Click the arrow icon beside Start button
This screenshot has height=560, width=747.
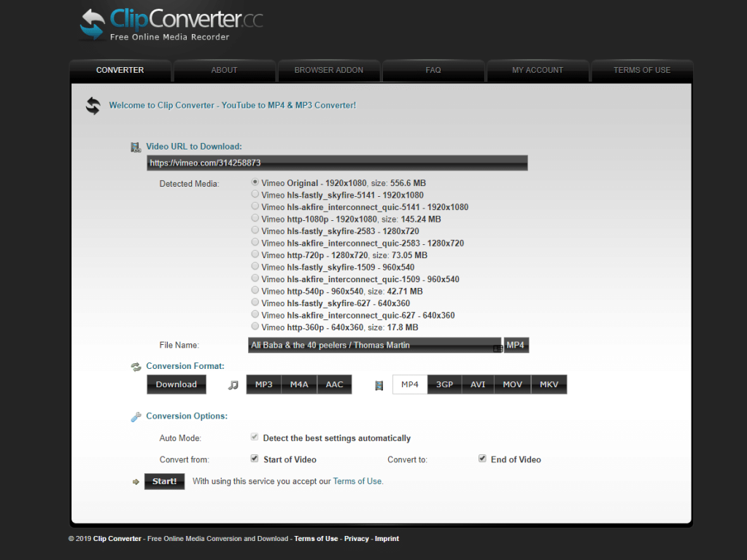pos(136,482)
